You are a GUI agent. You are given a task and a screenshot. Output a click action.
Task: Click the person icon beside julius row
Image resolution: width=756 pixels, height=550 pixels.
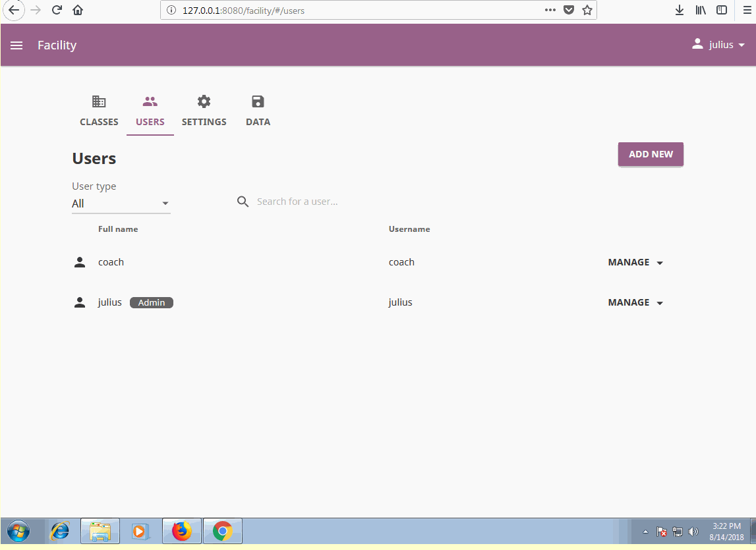tap(80, 302)
